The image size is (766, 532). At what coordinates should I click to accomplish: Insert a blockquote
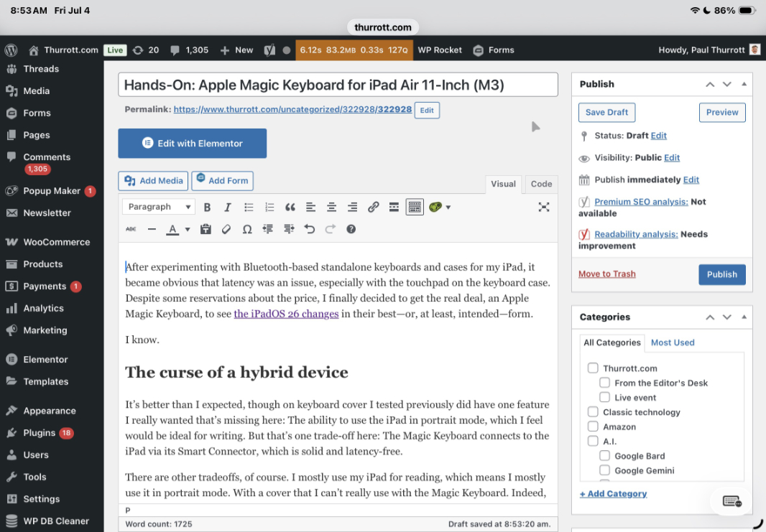pyautogui.click(x=290, y=207)
